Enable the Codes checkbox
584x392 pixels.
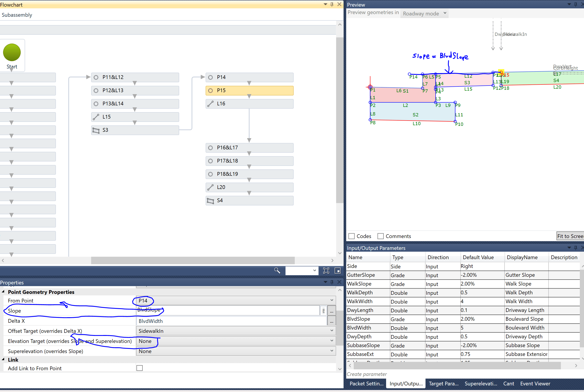pos(351,236)
